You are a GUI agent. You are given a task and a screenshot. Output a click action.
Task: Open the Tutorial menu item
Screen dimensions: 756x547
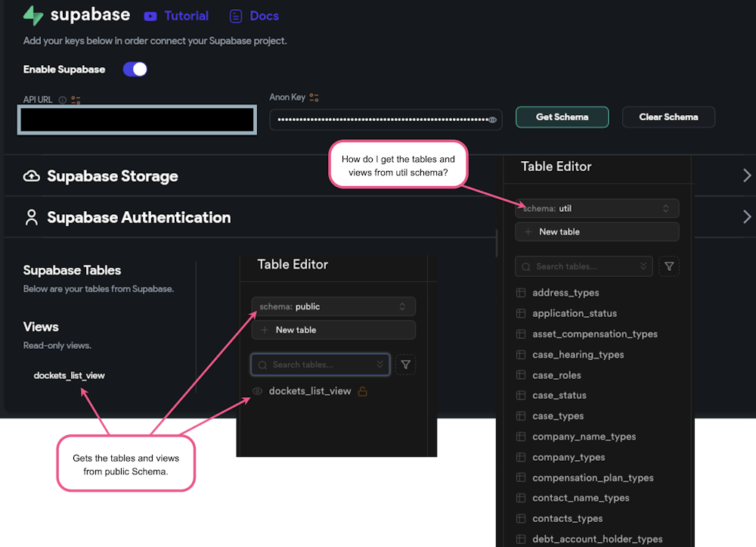[x=185, y=15]
